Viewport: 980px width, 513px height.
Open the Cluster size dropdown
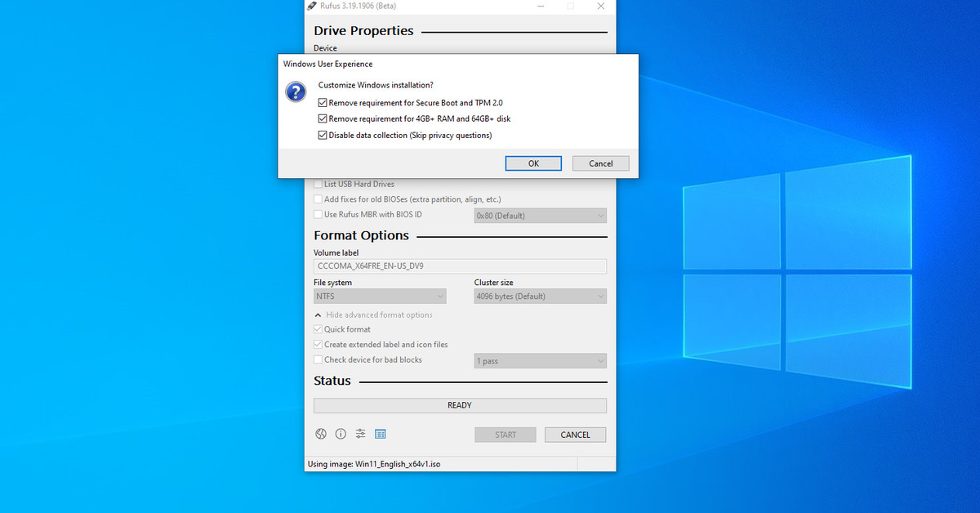(540, 297)
